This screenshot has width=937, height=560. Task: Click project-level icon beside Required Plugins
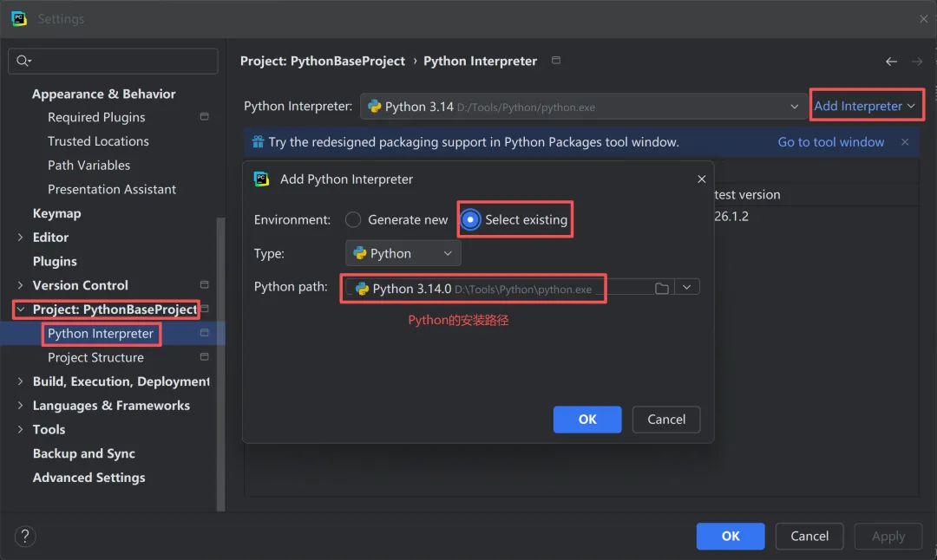(205, 116)
